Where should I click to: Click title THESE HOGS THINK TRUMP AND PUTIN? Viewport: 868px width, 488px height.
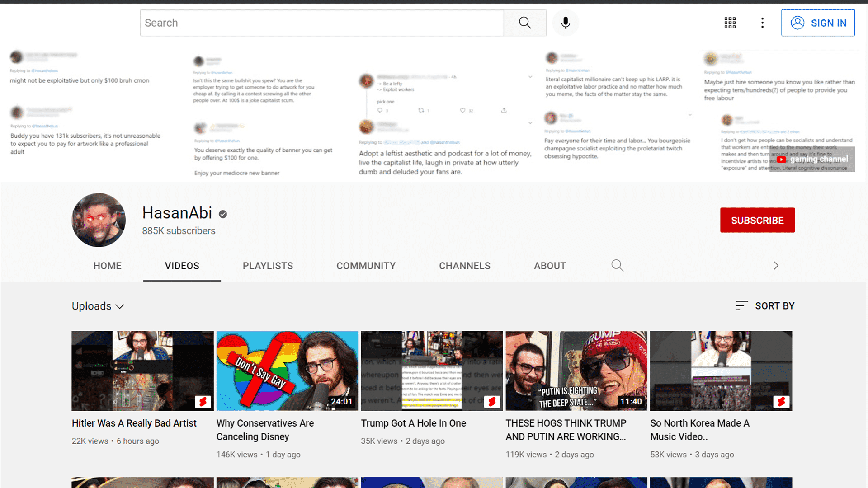tap(566, 430)
